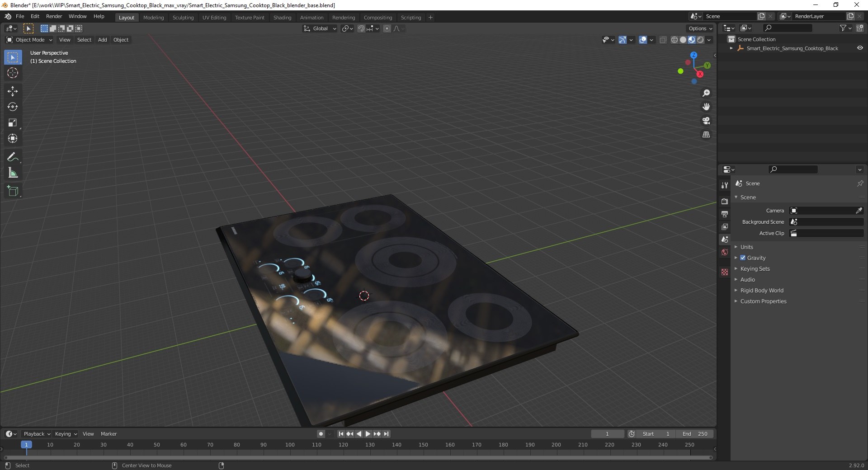Screen dimensions: 868x470
Task: Open the Render properties tab
Action: (x=725, y=201)
